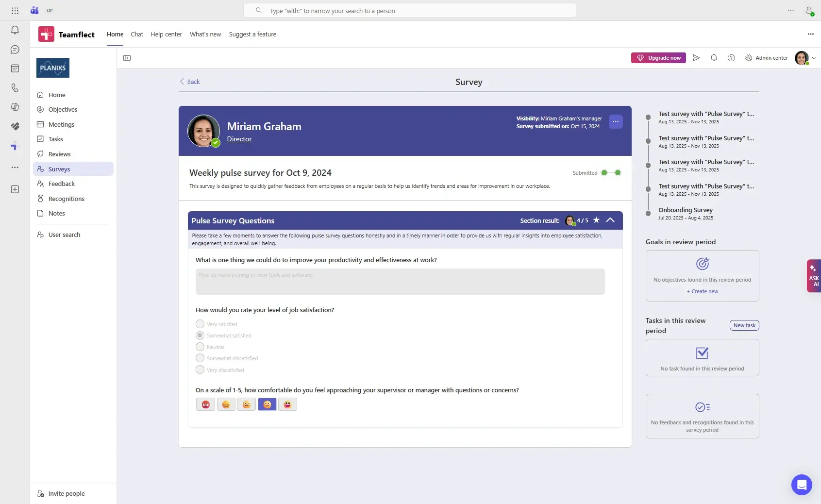Viewport: 821px width, 504px height.
Task: Open the Teams Calendar from the left rail
Action: tap(15, 68)
